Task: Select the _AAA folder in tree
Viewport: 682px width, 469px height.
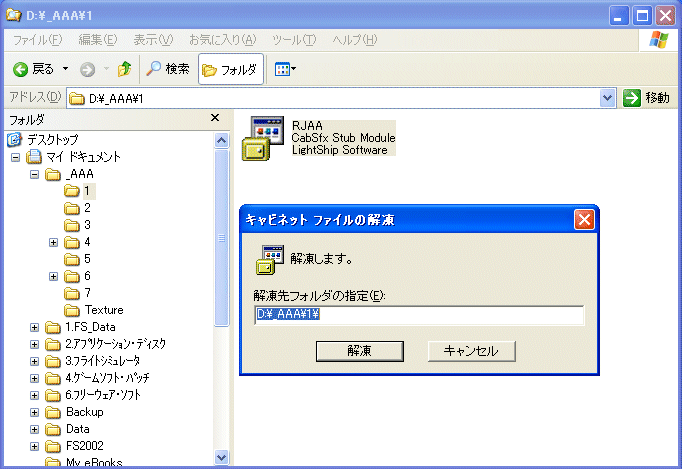Action: 80,174
